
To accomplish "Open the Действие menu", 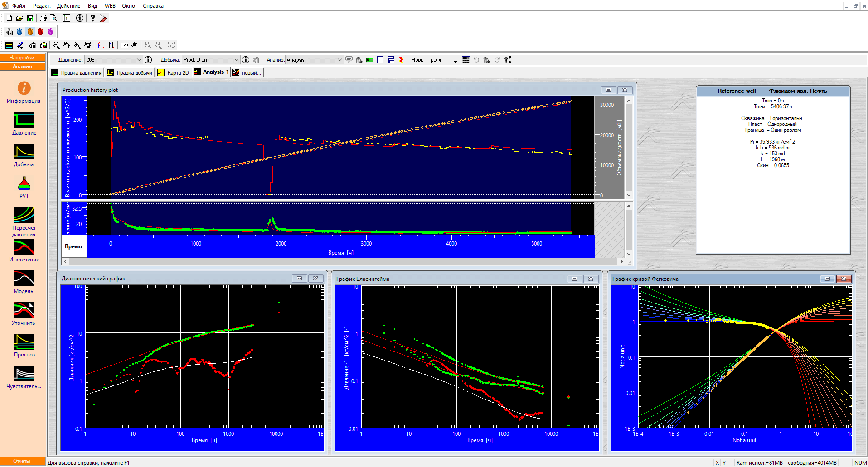I will [69, 6].
